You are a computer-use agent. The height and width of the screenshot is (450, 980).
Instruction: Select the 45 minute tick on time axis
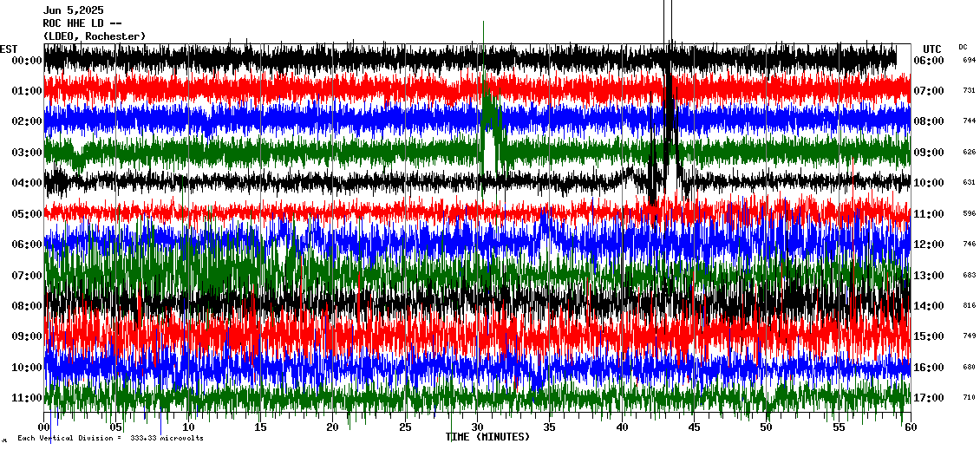click(694, 427)
